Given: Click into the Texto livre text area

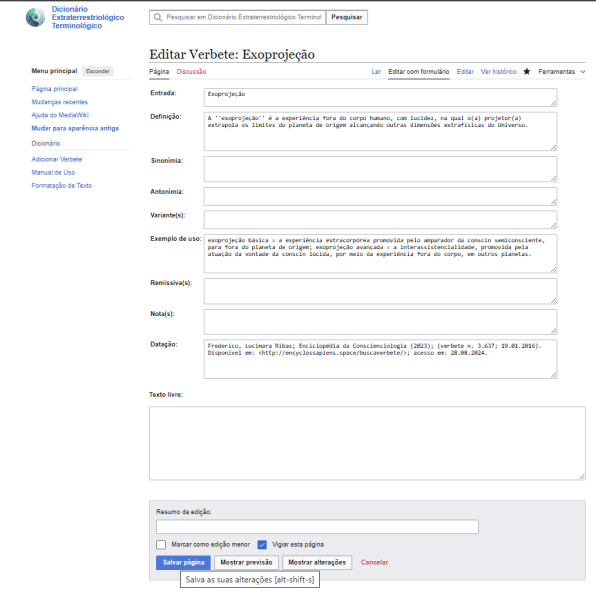Looking at the screenshot, I should point(367,443).
